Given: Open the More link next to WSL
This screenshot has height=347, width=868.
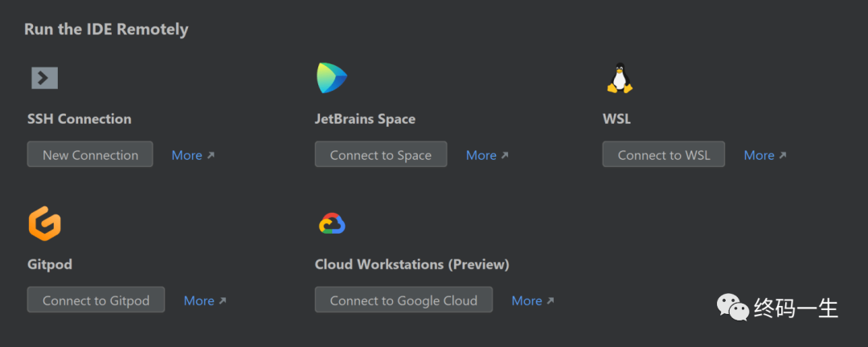Looking at the screenshot, I should [765, 155].
